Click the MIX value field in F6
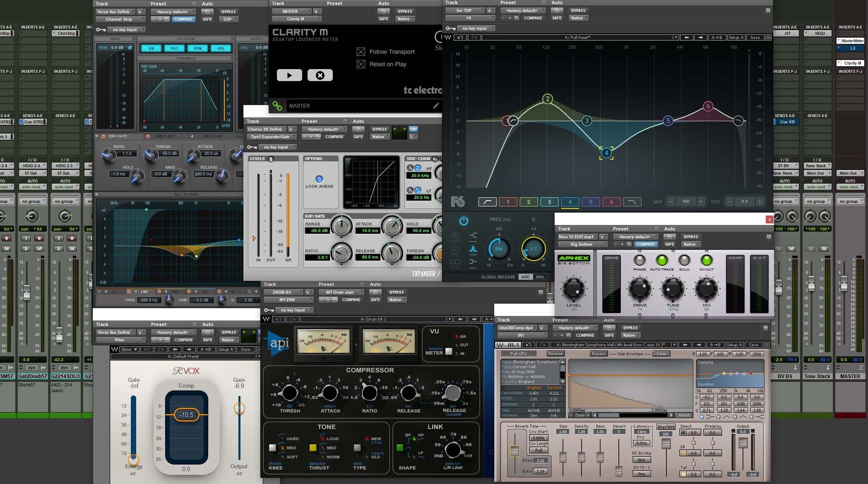 point(685,201)
